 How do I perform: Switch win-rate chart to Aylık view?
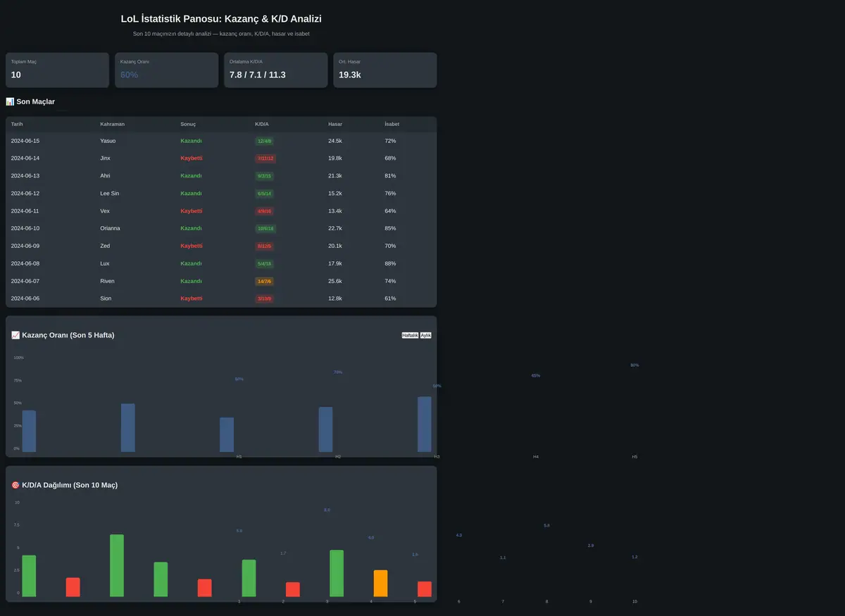425,335
